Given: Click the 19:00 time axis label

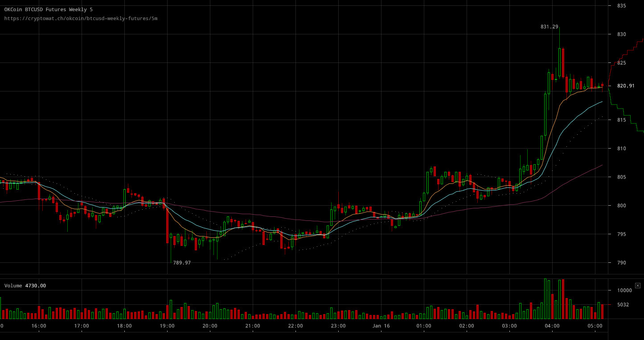Looking at the screenshot, I should (167, 326).
